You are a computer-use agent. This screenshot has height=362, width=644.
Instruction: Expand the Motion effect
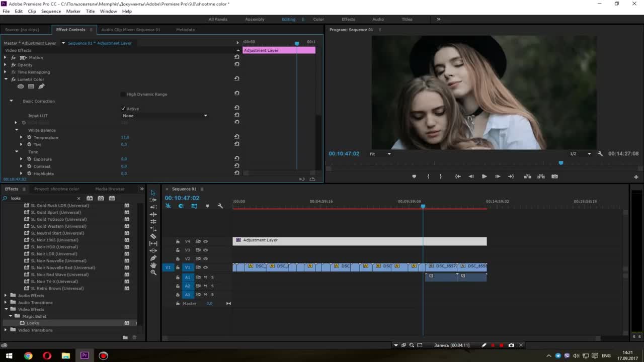(6, 57)
